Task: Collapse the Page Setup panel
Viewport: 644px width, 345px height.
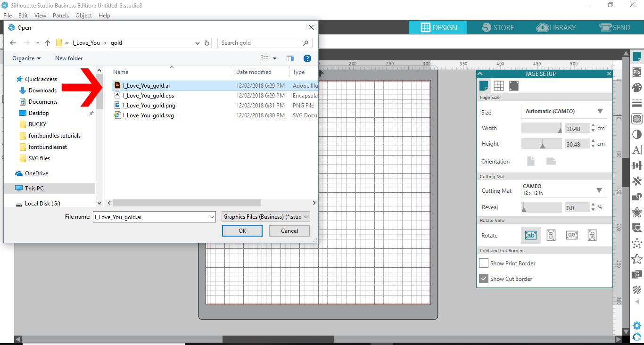Action: 480,74
